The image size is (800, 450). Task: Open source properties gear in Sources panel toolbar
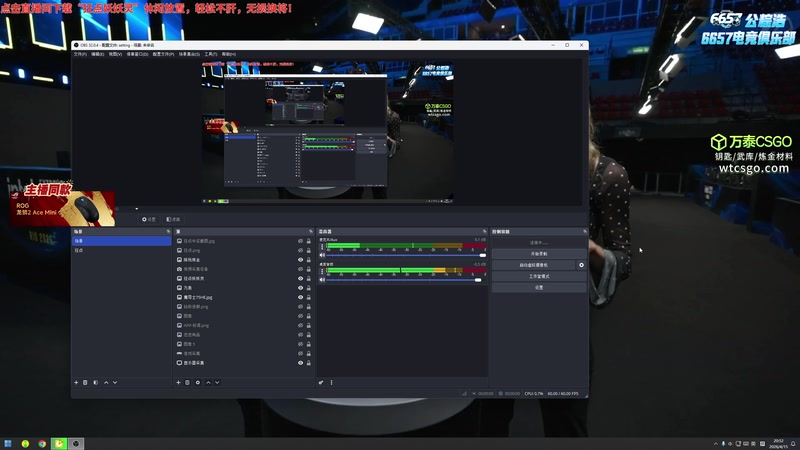pos(198,382)
